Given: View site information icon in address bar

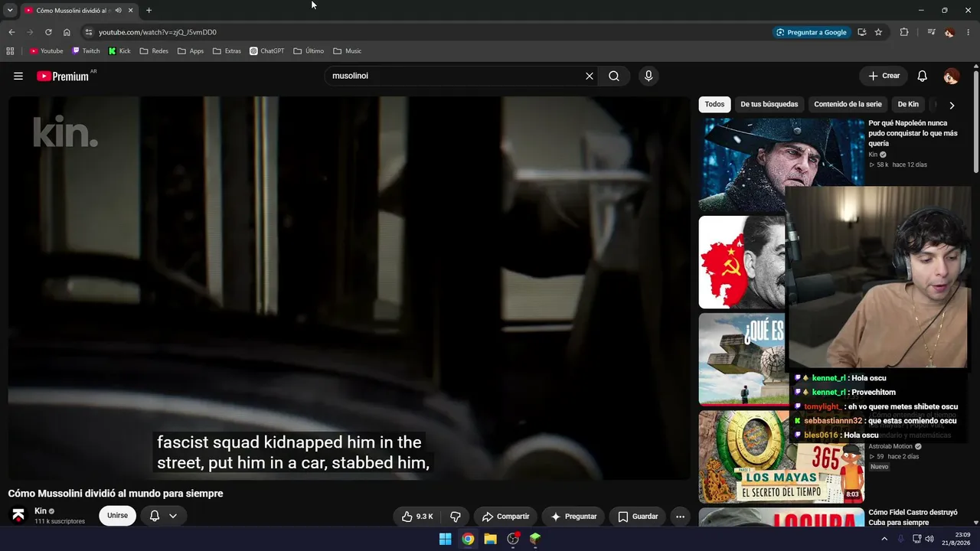Looking at the screenshot, I should pyautogui.click(x=88, y=32).
